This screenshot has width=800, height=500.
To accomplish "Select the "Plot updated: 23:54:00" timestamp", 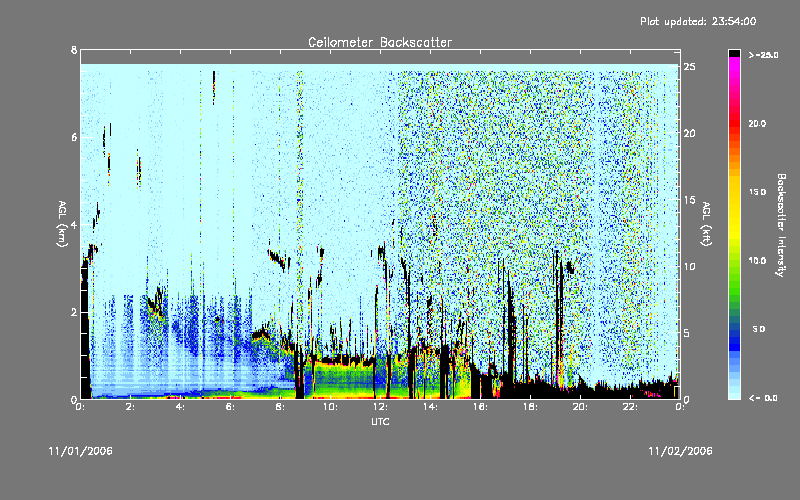I will point(698,21).
